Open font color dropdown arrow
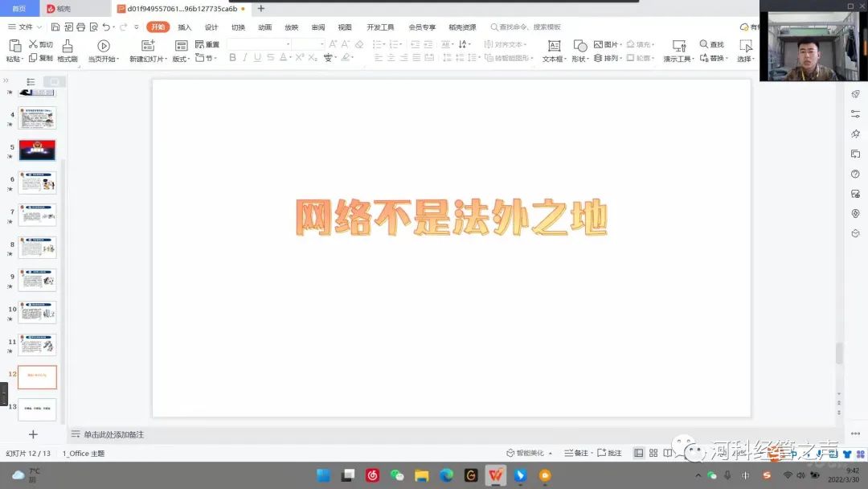This screenshot has height=489, width=868. pyautogui.click(x=290, y=58)
